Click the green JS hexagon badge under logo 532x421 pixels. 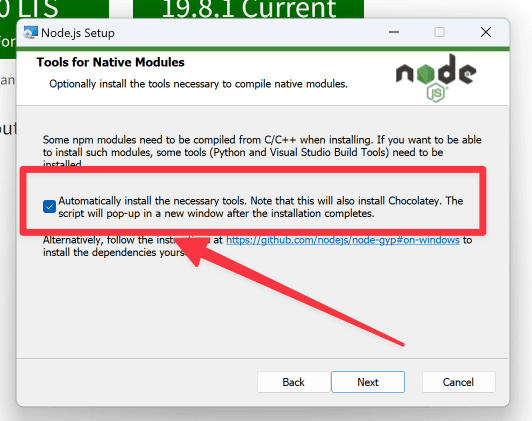tap(436, 93)
